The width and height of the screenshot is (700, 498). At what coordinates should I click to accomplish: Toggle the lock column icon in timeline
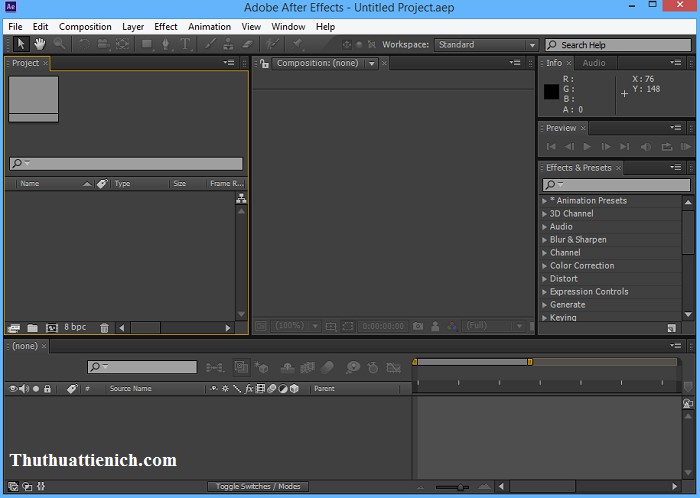point(47,388)
